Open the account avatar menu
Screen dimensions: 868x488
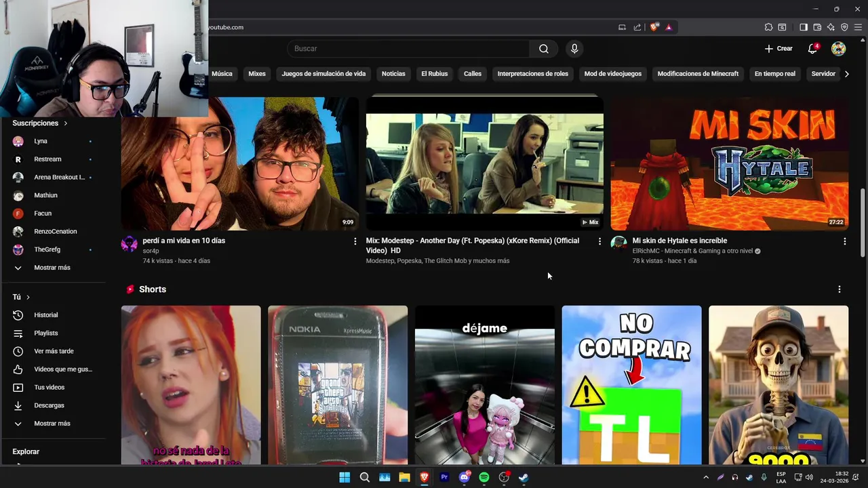coord(839,49)
